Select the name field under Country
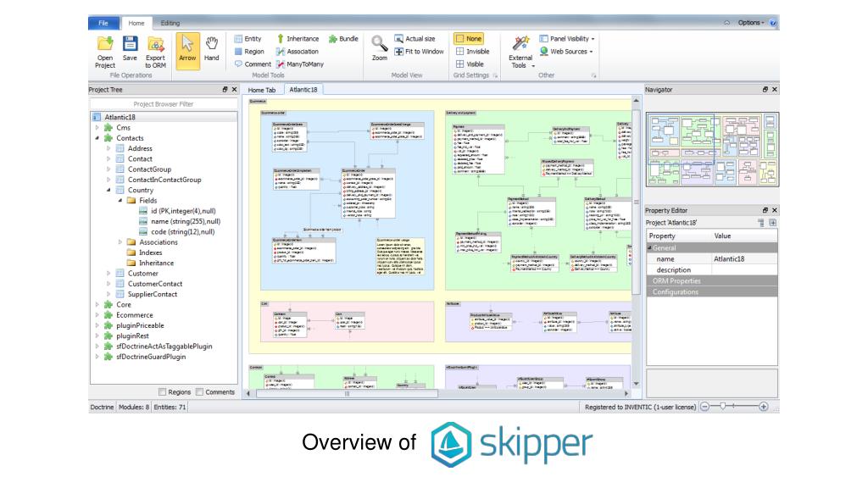The width and height of the screenshot is (868, 488). click(186, 221)
